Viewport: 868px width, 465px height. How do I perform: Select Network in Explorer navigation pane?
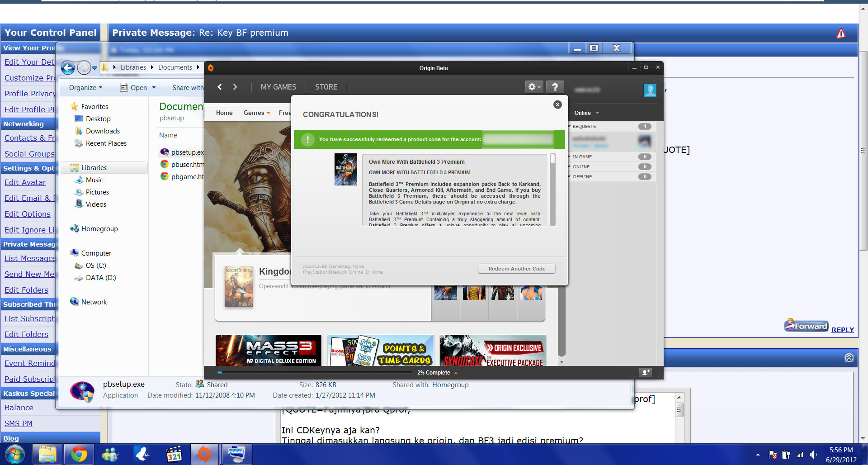tap(89, 302)
